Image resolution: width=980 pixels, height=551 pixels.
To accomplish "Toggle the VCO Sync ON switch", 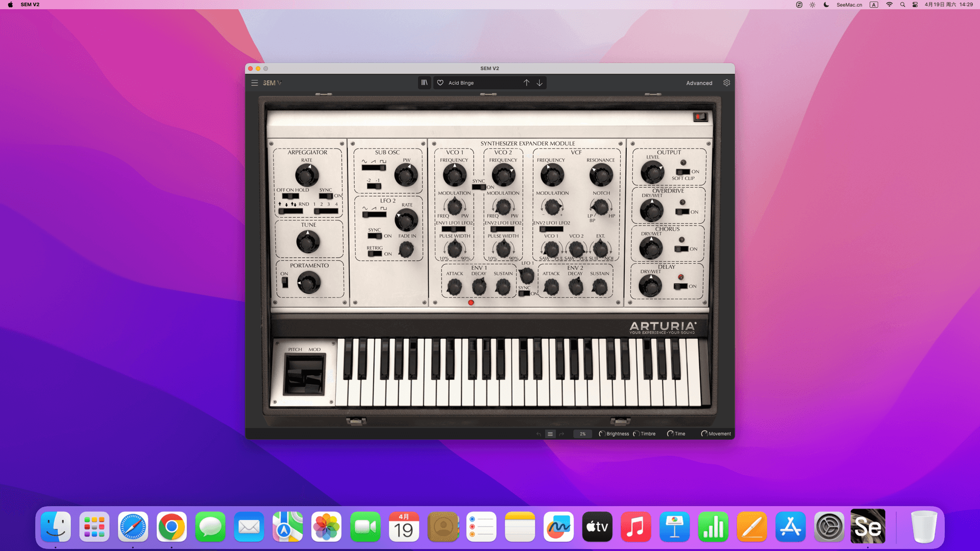I will (479, 187).
